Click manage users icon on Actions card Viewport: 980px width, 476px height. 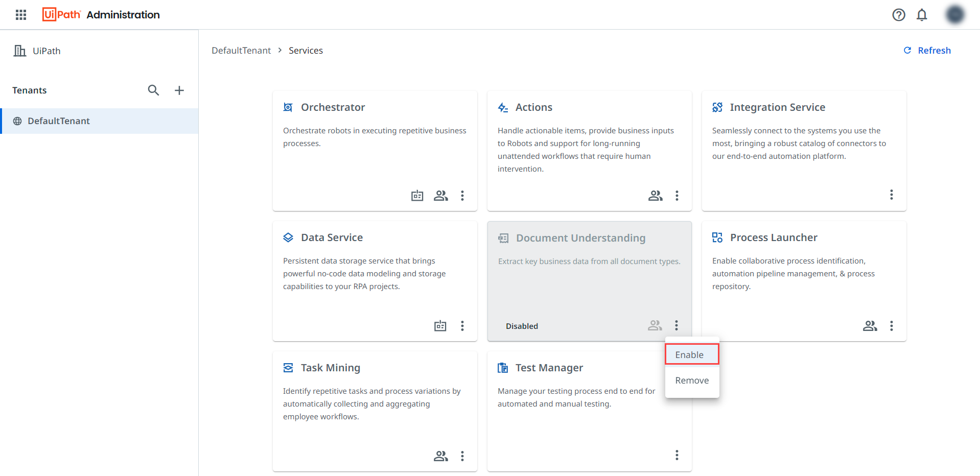tap(655, 196)
